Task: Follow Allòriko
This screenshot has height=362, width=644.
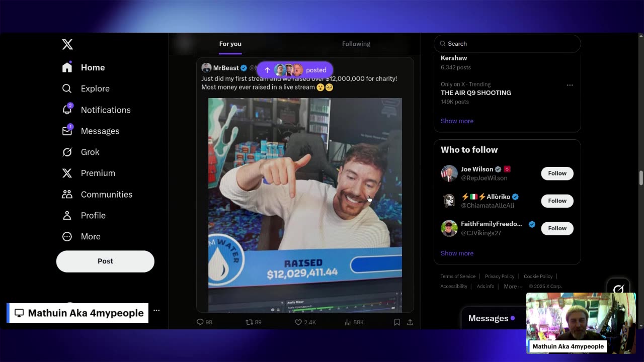Action: coord(557,201)
